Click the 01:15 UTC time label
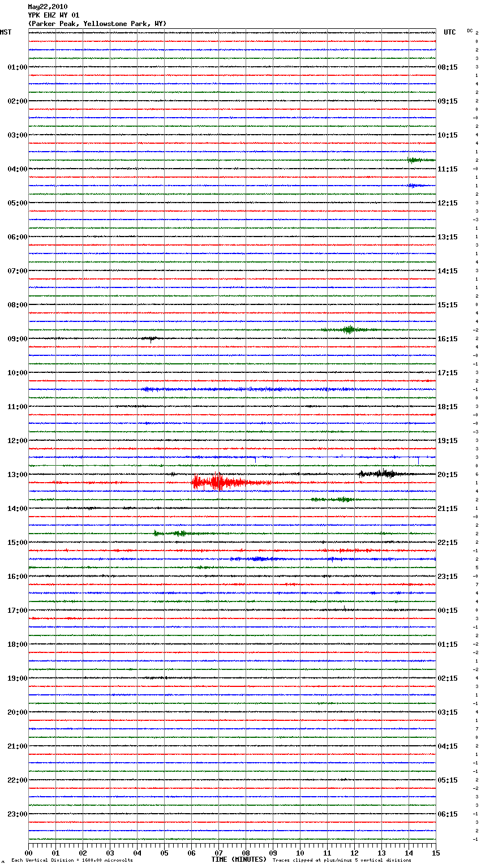The image size is (481, 868). [448, 644]
